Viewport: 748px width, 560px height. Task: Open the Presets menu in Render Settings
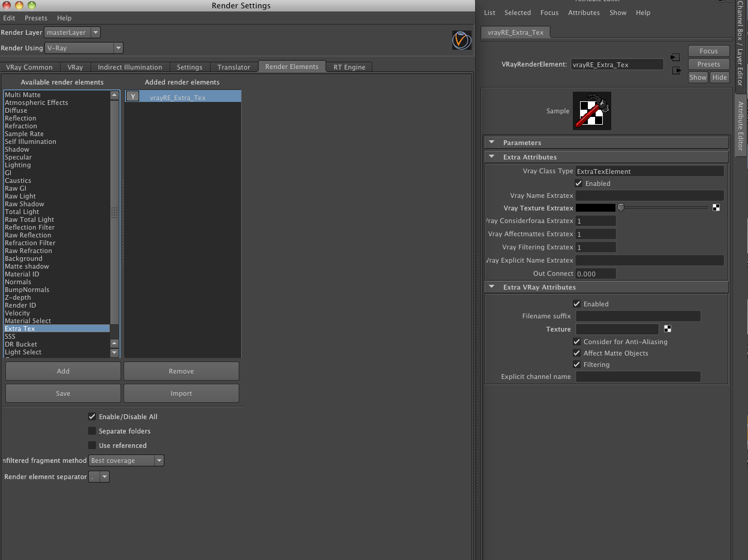pyautogui.click(x=36, y=18)
